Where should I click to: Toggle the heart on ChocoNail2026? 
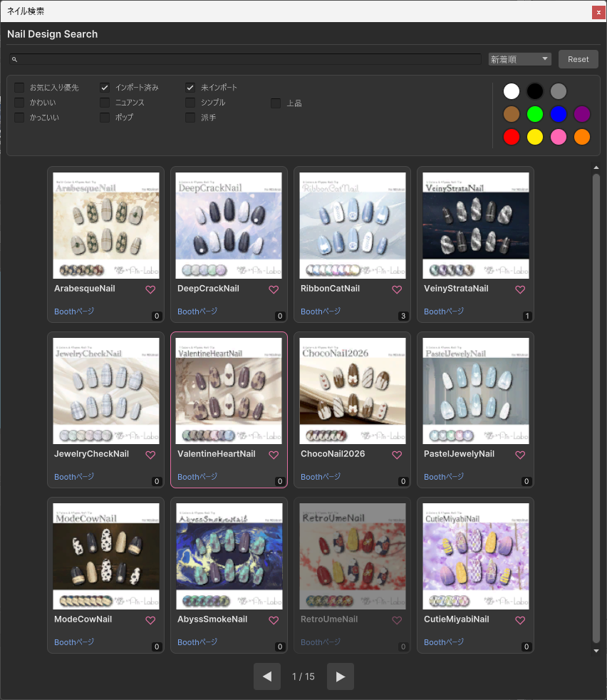[x=397, y=455]
